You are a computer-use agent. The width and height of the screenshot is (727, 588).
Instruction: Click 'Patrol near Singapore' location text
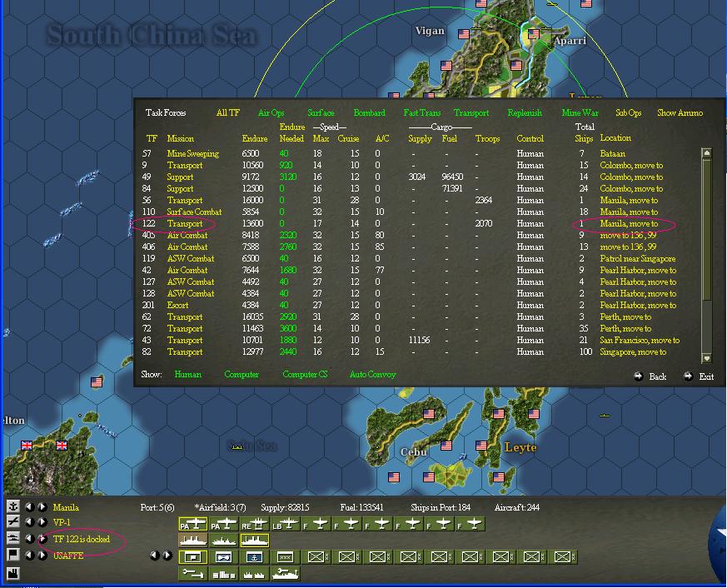coord(638,258)
